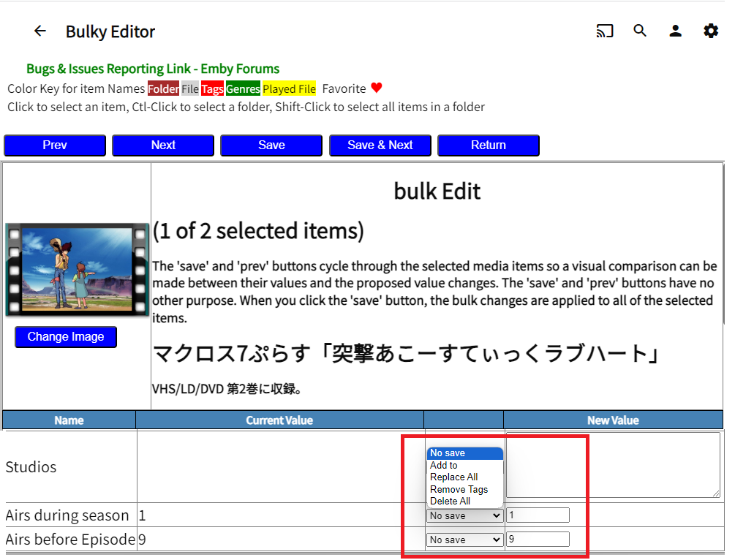Advance with the Next button
The height and width of the screenshot is (560, 735).
coord(162,145)
